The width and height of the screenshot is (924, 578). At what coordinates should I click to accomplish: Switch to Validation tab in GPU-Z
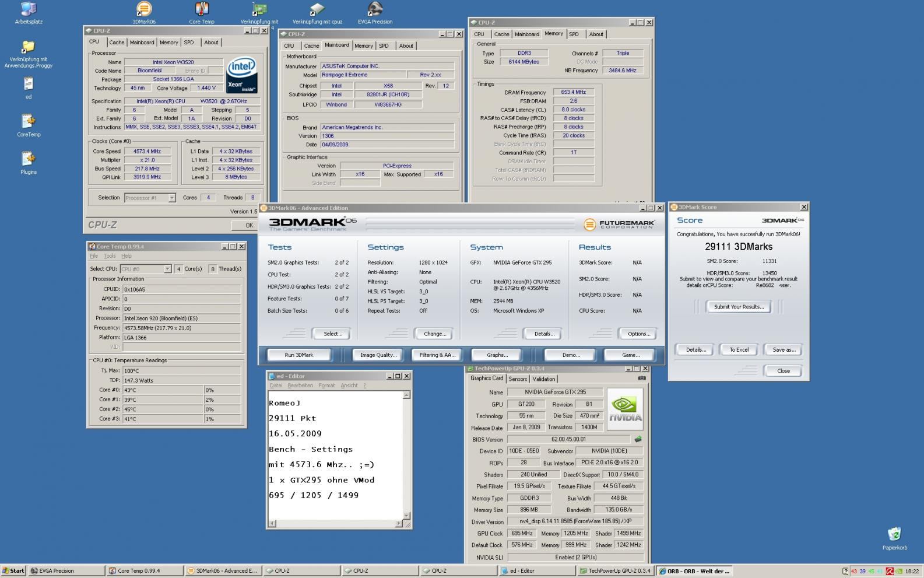(x=544, y=379)
